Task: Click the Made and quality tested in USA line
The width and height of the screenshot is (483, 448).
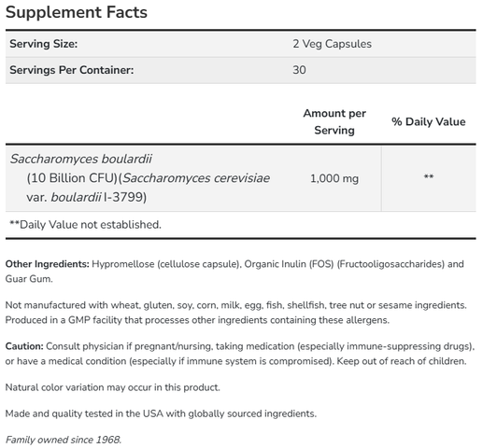Action: click(x=161, y=413)
